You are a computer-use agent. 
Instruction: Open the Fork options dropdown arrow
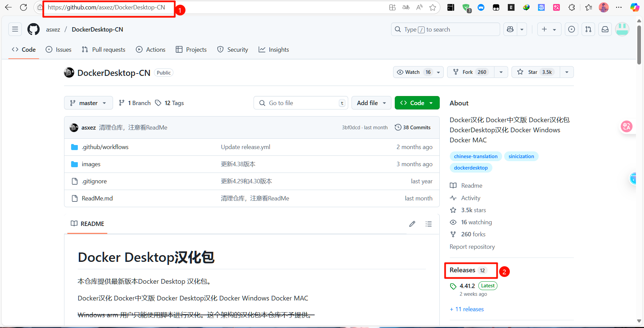tap(501, 72)
